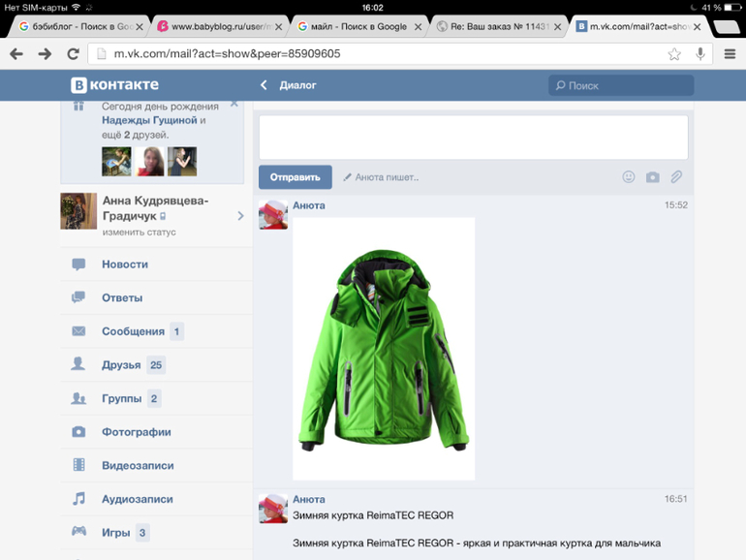This screenshot has height=560, width=746.
Task: Focus the message text input box
Action: (473, 138)
